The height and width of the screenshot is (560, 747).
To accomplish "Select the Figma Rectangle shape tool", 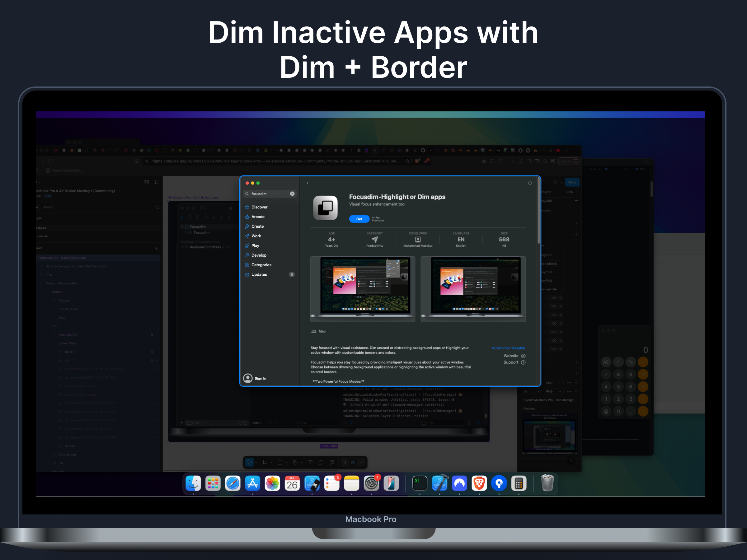I will coord(280,462).
